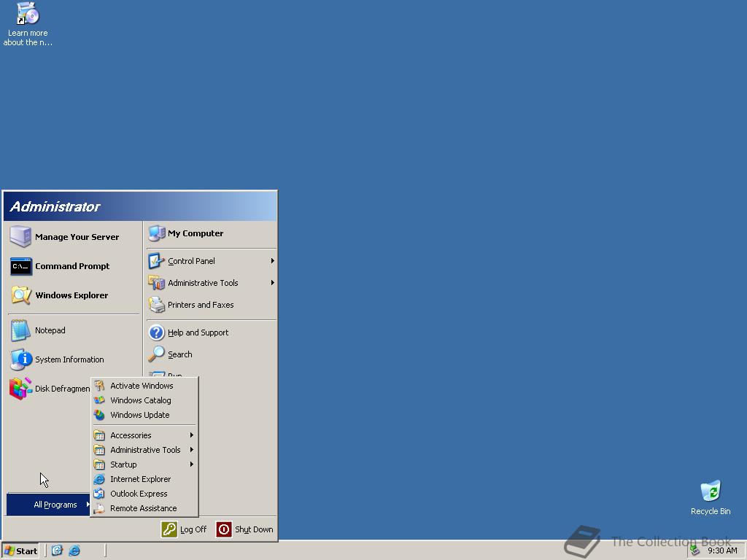
Task: Click System Information text label
Action: pyautogui.click(x=69, y=359)
